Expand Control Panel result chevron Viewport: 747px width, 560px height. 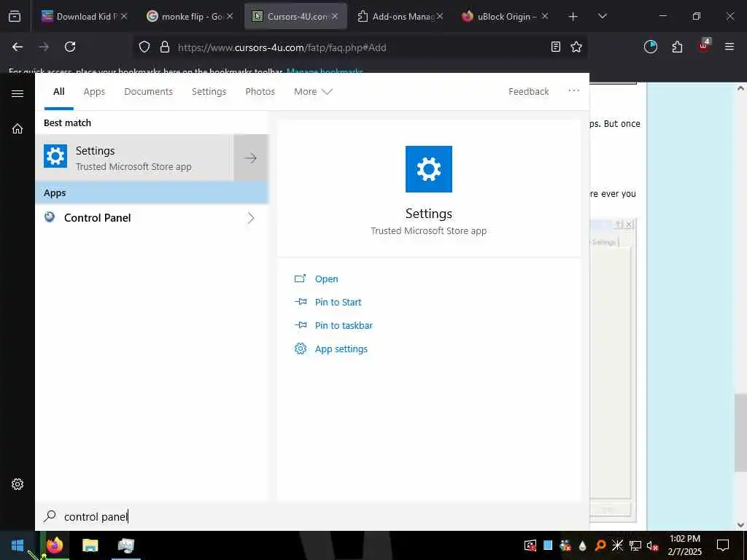coord(251,218)
